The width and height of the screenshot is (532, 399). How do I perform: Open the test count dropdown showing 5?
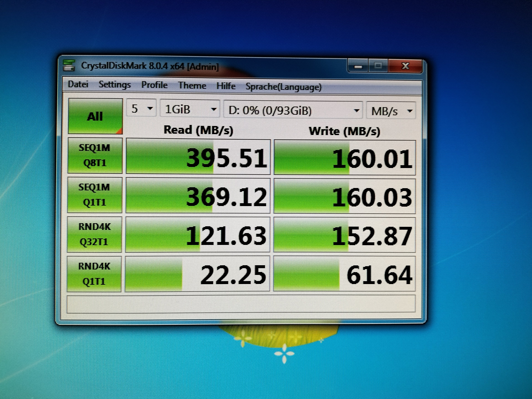pos(141,109)
